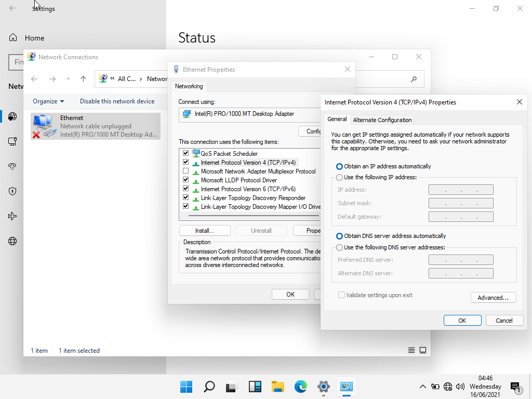Open the Proxy globe icon in Settings sidebar

click(12, 241)
